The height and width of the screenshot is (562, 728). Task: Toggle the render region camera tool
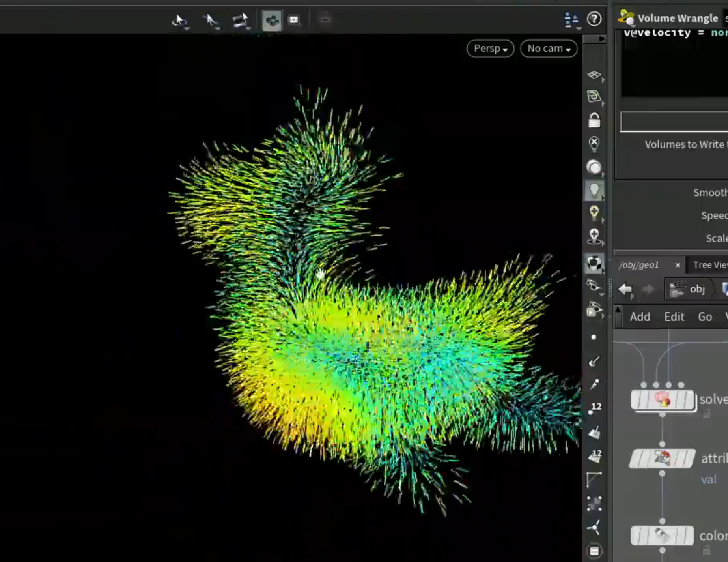(x=272, y=20)
